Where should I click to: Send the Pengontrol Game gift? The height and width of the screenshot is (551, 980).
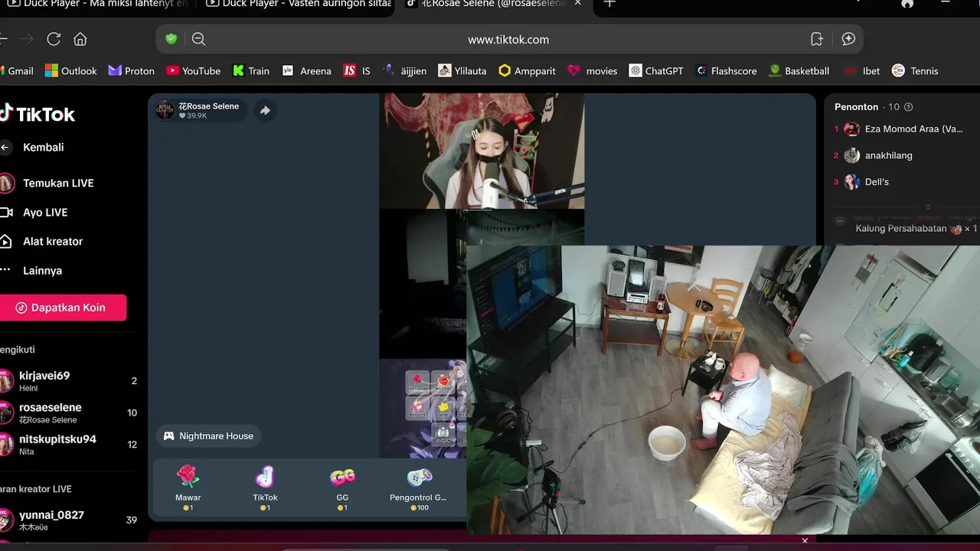click(418, 487)
